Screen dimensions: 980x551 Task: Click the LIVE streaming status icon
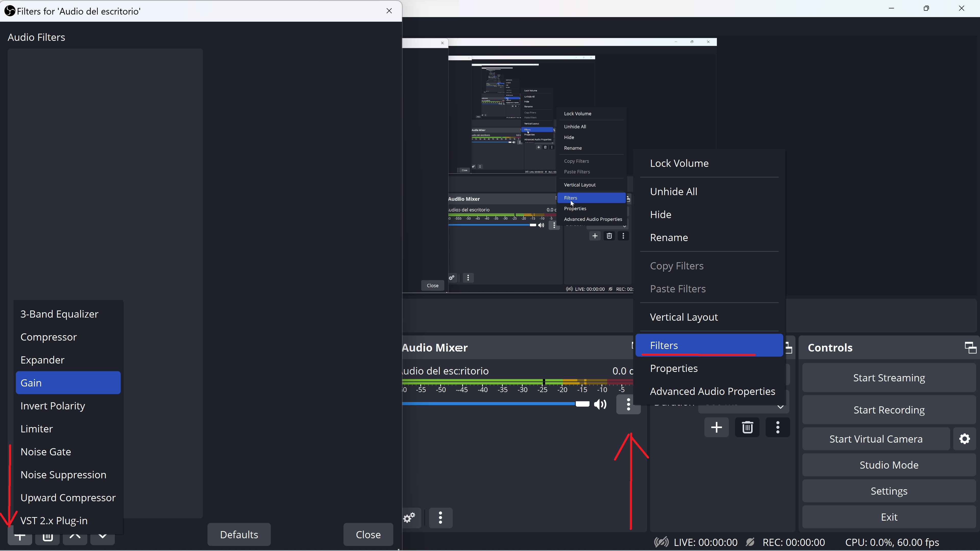pyautogui.click(x=661, y=542)
